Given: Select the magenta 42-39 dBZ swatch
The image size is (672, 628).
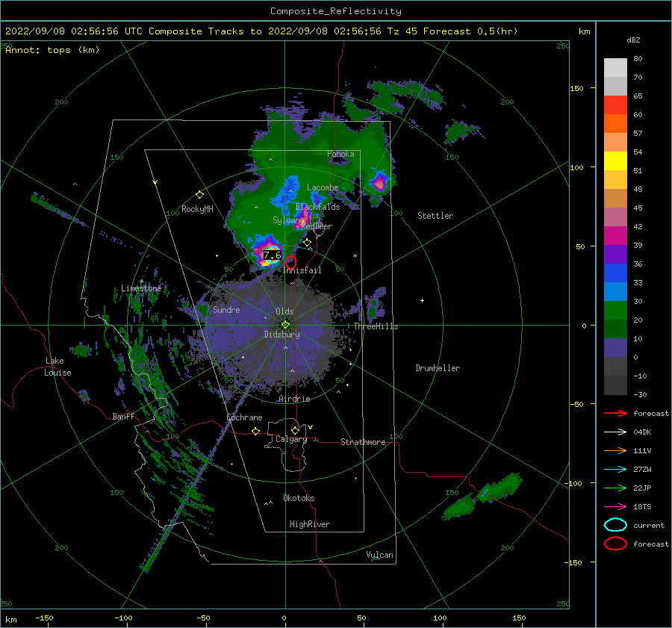Looking at the screenshot, I should pos(615,236).
